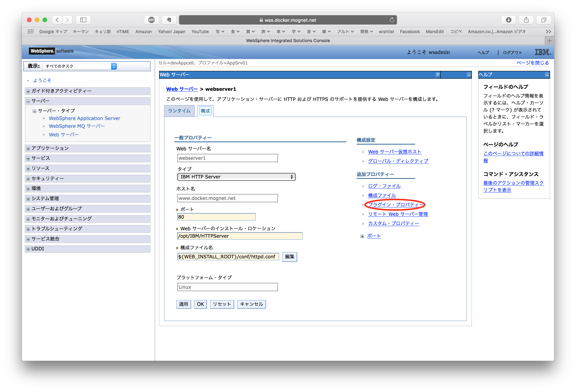Expand the ポート item under 追加プロパティー
Image resolution: width=576 pixels, height=392 pixels.
click(362, 236)
